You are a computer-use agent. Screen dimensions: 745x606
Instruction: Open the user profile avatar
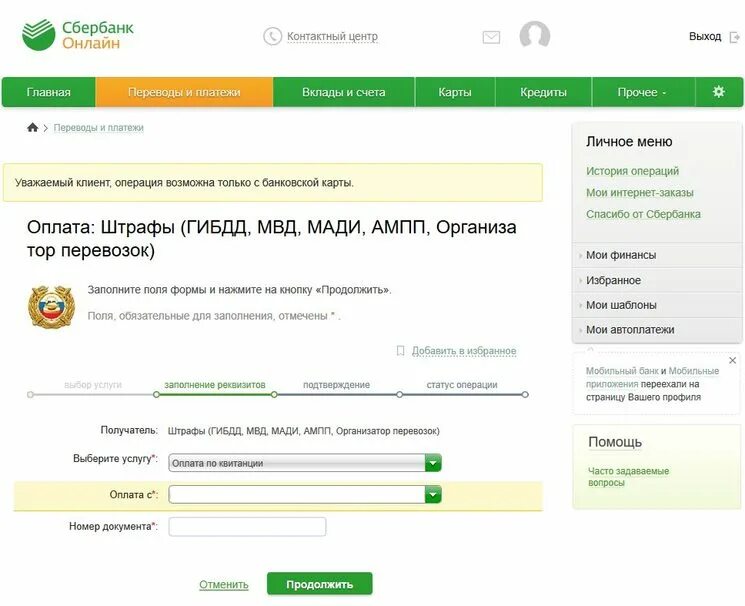(x=535, y=34)
